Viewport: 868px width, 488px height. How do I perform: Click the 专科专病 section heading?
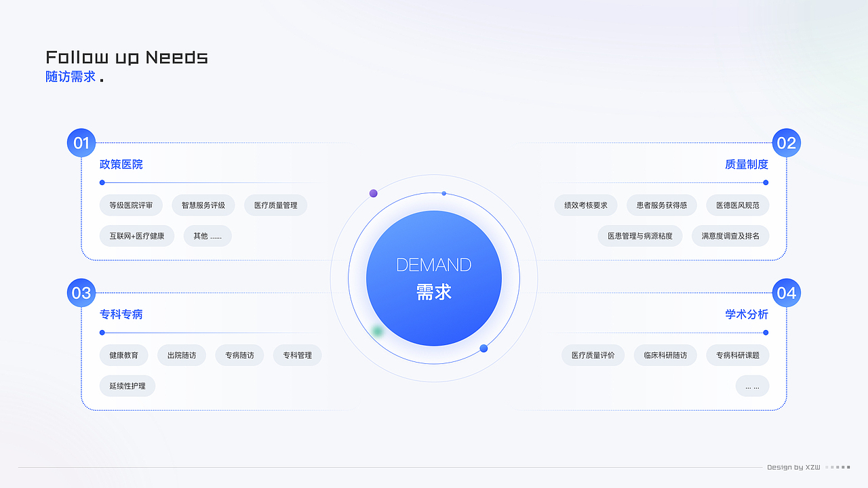[x=121, y=314]
